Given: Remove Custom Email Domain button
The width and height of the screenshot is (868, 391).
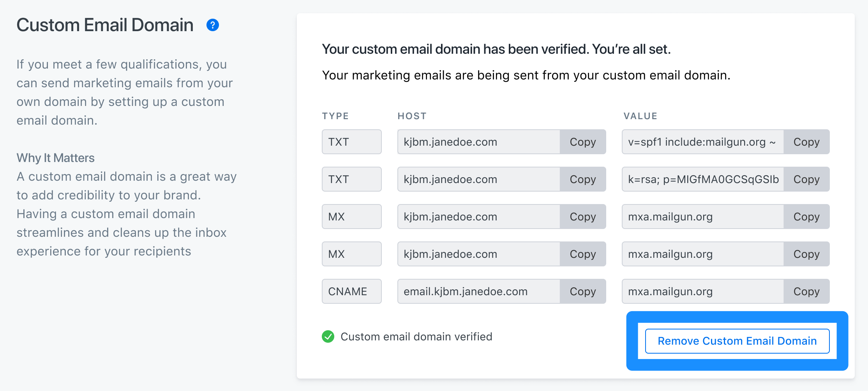Looking at the screenshot, I should pos(737,341).
